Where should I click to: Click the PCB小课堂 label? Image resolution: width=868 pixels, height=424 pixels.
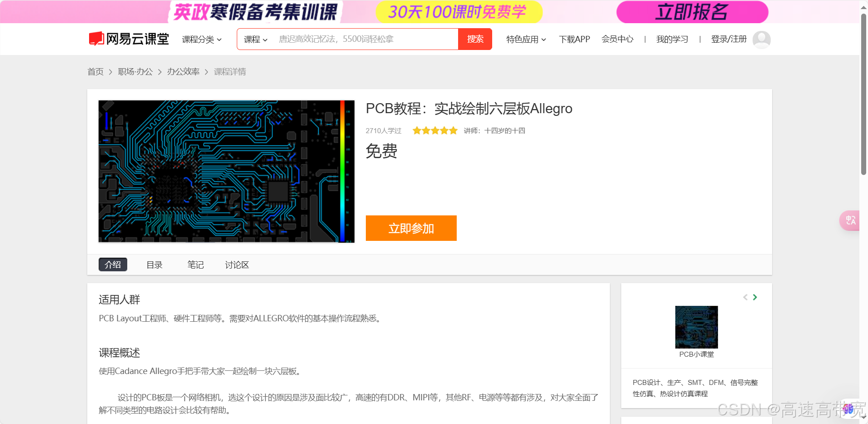(697, 354)
